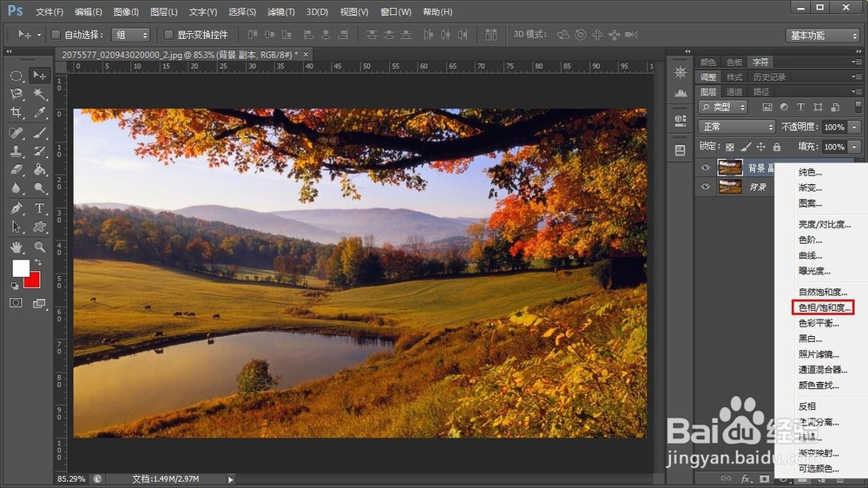
Task: Select the Zoom magnifier tool
Action: (x=39, y=247)
